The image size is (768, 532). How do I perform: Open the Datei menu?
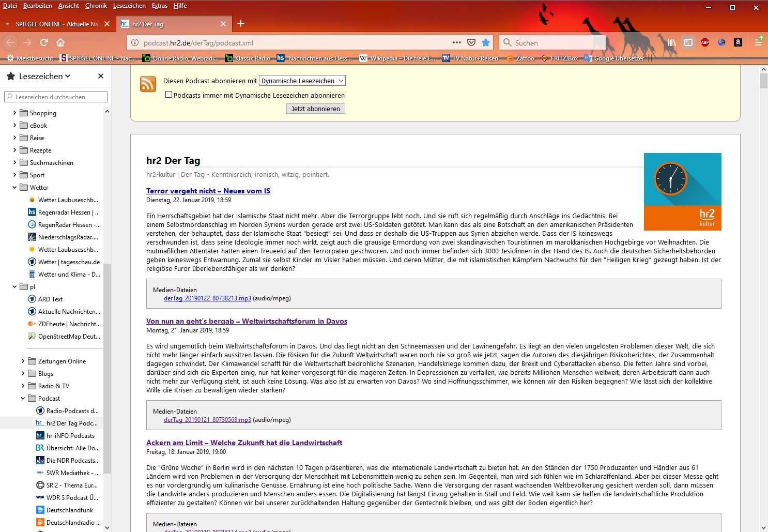click(x=10, y=6)
